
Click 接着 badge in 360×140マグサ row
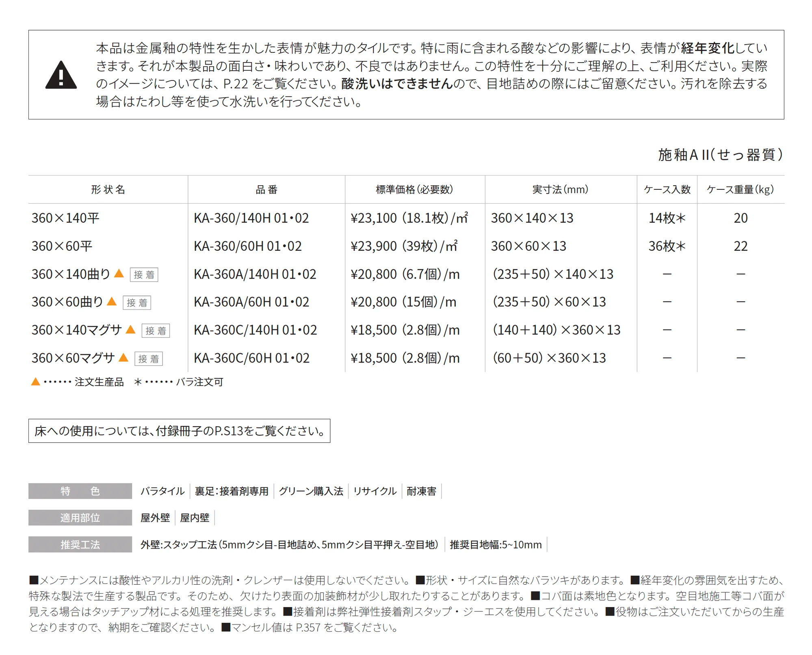[156, 331]
